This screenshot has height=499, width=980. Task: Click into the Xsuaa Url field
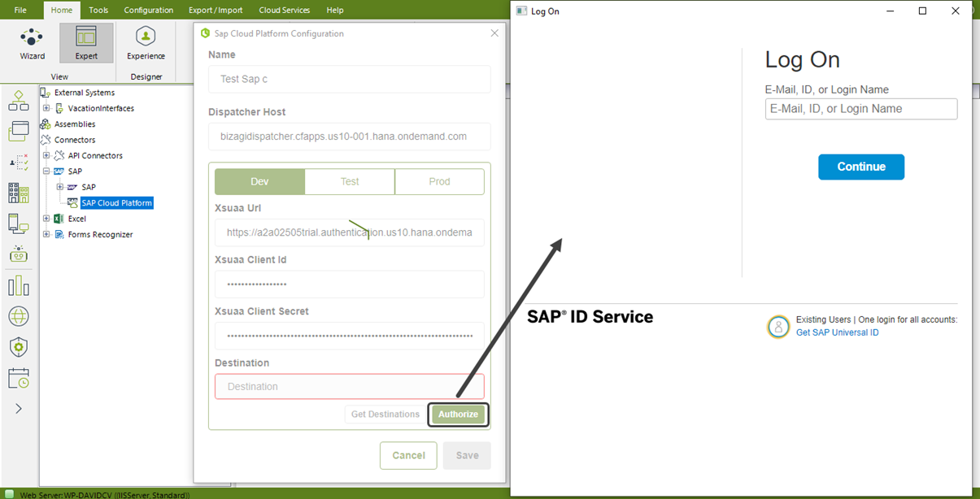coord(350,232)
